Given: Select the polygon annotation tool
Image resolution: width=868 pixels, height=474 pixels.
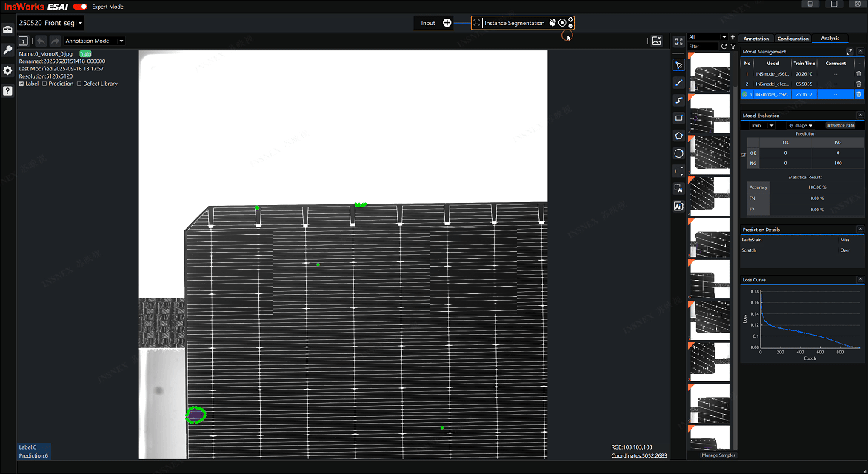Looking at the screenshot, I should pos(678,136).
